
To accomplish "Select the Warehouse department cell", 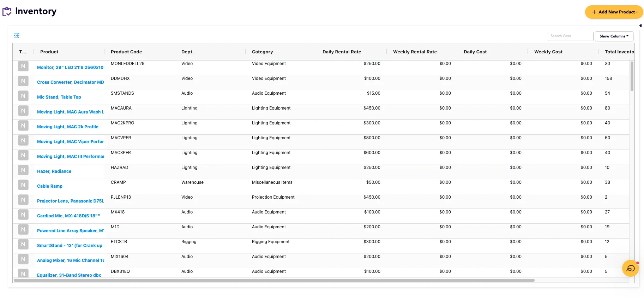I will tap(192, 182).
